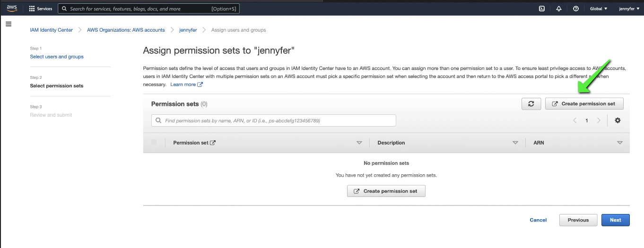Click the AWS logo home icon
This screenshot has height=248, width=644.
tap(12, 9)
